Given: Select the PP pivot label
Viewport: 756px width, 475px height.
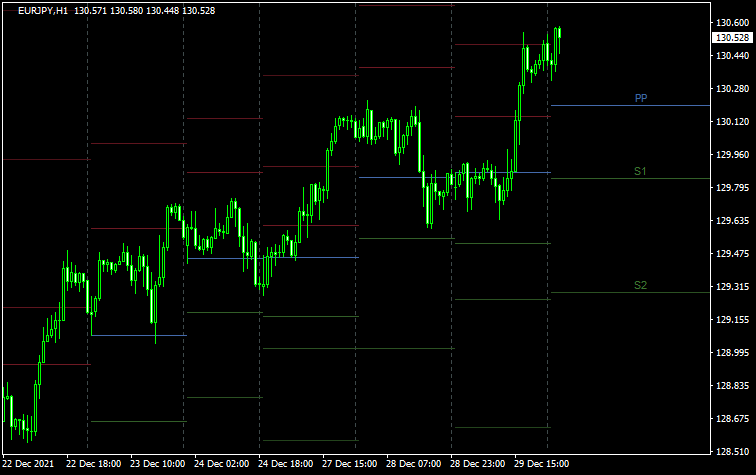Looking at the screenshot, I should coord(640,98).
